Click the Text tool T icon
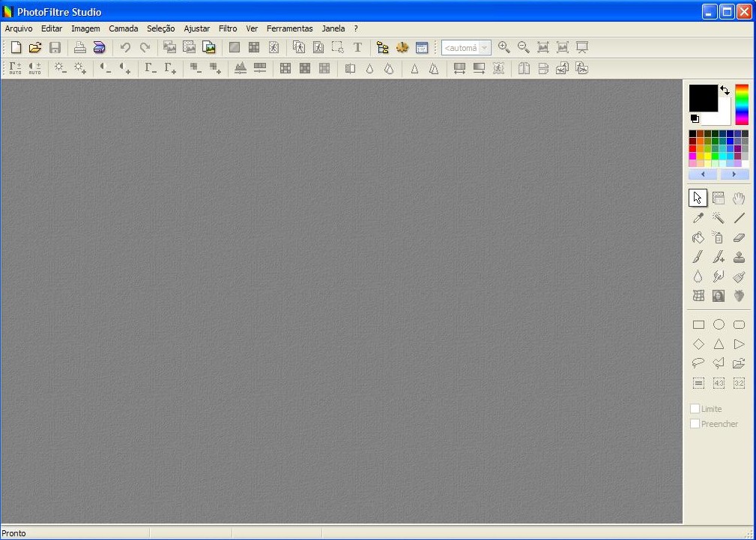The width and height of the screenshot is (756, 540). tap(357, 47)
